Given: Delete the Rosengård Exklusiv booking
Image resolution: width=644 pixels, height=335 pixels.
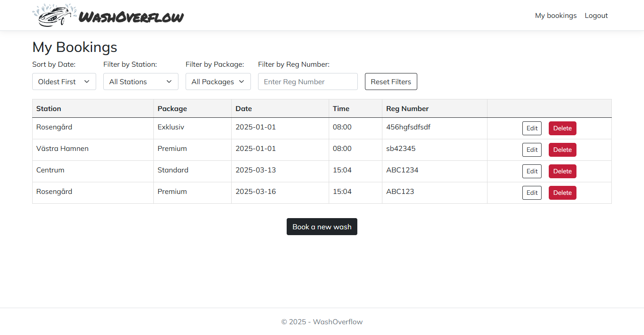Looking at the screenshot, I should [562, 128].
